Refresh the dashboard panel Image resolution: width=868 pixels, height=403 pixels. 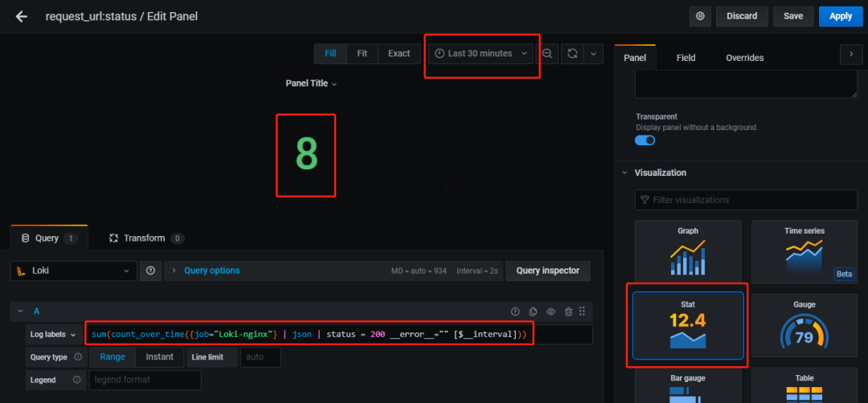tap(572, 54)
